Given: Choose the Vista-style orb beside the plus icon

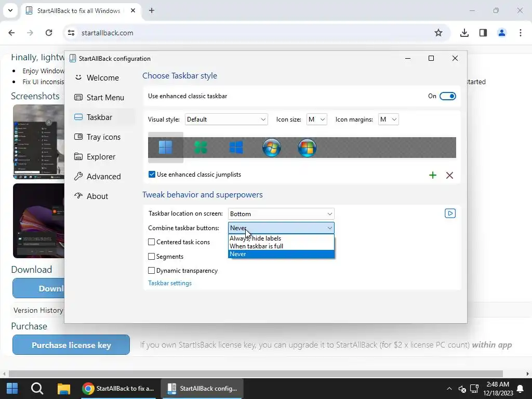Looking at the screenshot, I should click(x=307, y=148).
